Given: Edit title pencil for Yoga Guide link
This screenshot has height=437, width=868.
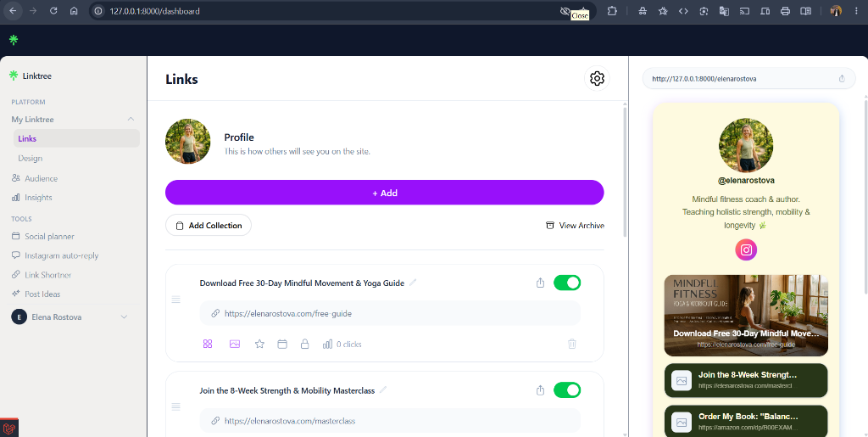Looking at the screenshot, I should pyautogui.click(x=413, y=283).
